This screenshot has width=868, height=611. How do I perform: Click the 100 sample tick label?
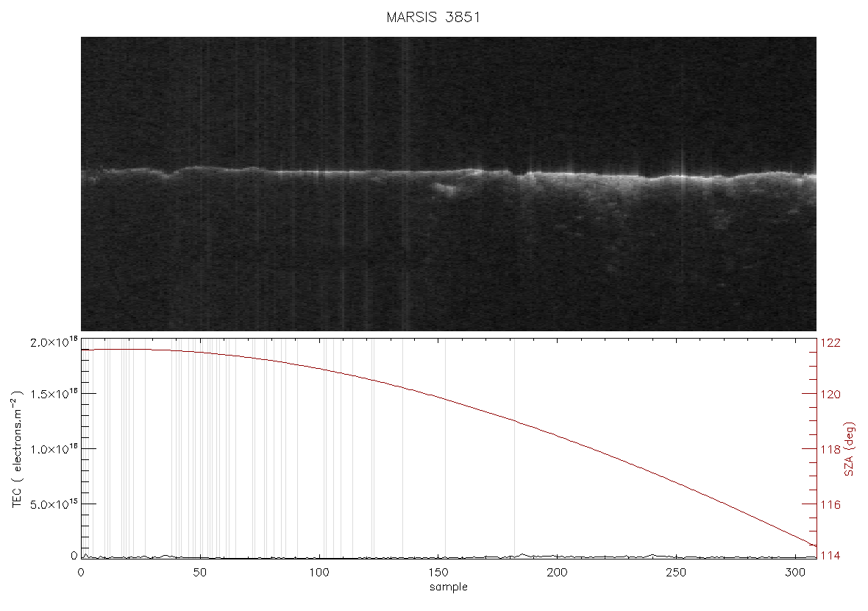pos(319,572)
